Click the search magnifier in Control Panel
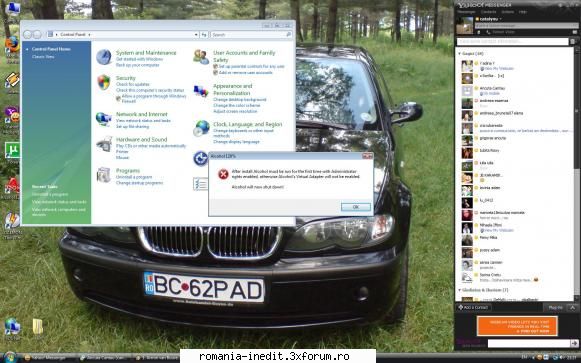This screenshot has width=581, height=363. pos(289,34)
